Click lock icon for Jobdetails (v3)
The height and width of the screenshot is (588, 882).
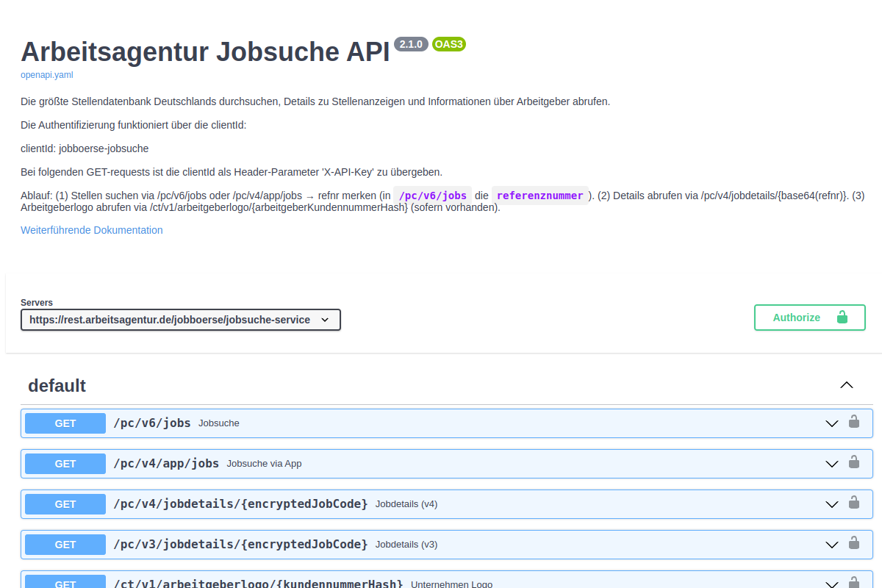tap(854, 543)
